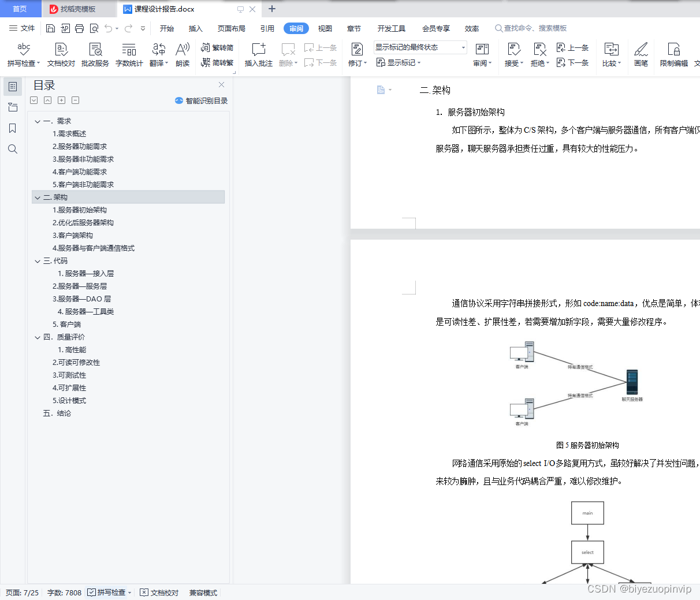Open the search icon in the left sidebar

click(x=12, y=149)
